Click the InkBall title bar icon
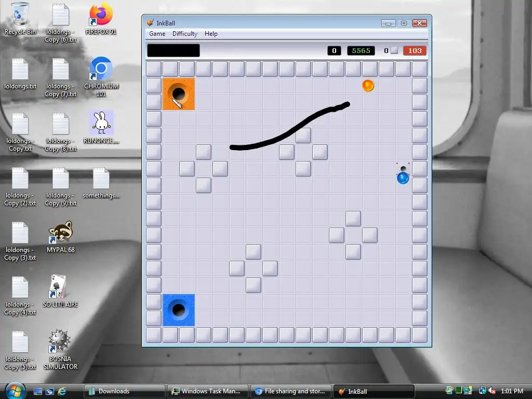The width and height of the screenshot is (532, 399). 150,23
